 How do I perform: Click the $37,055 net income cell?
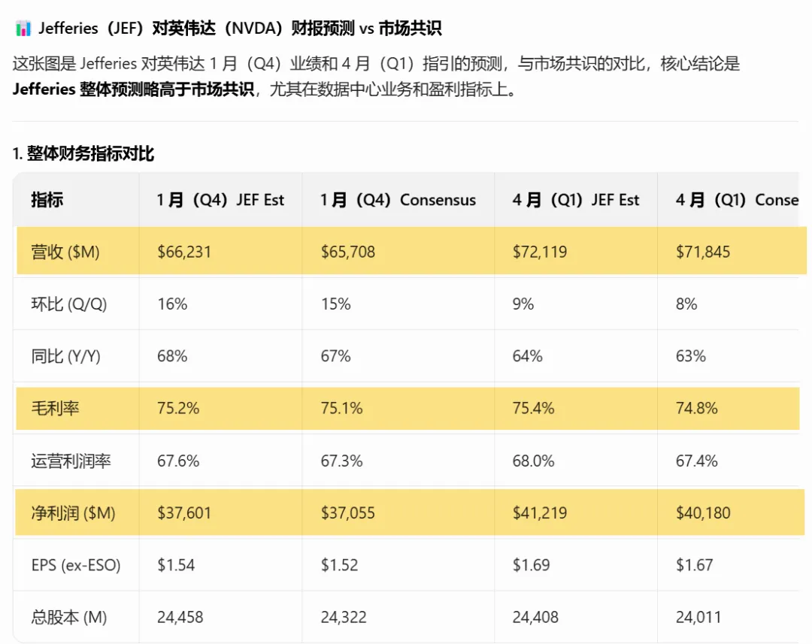pyautogui.click(x=348, y=513)
